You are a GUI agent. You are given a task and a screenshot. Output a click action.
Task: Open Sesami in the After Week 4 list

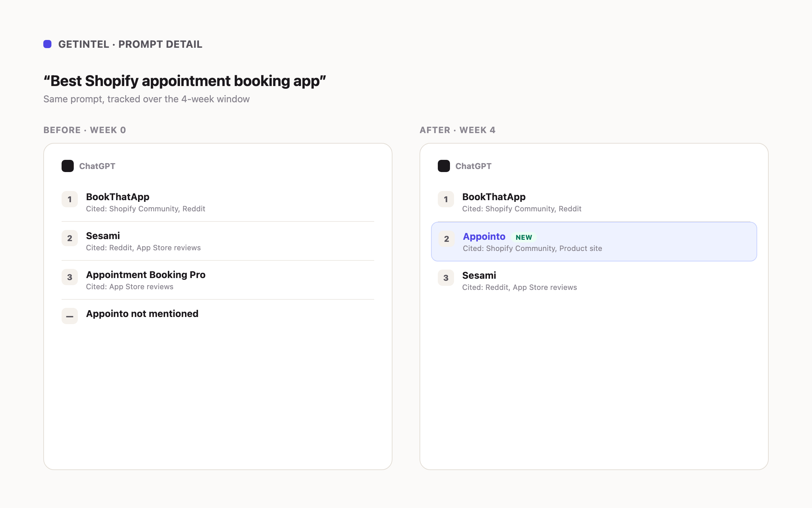pyautogui.click(x=479, y=275)
